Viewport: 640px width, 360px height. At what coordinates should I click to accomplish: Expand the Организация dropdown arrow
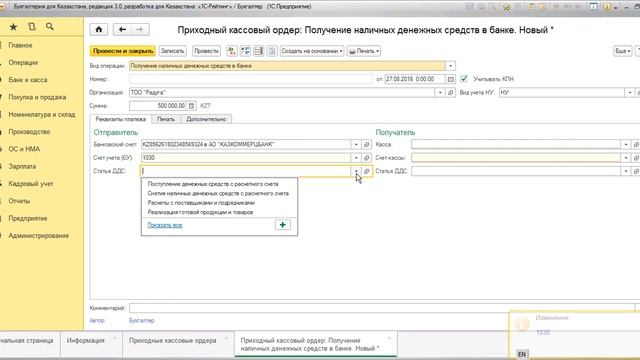[440, 93]
